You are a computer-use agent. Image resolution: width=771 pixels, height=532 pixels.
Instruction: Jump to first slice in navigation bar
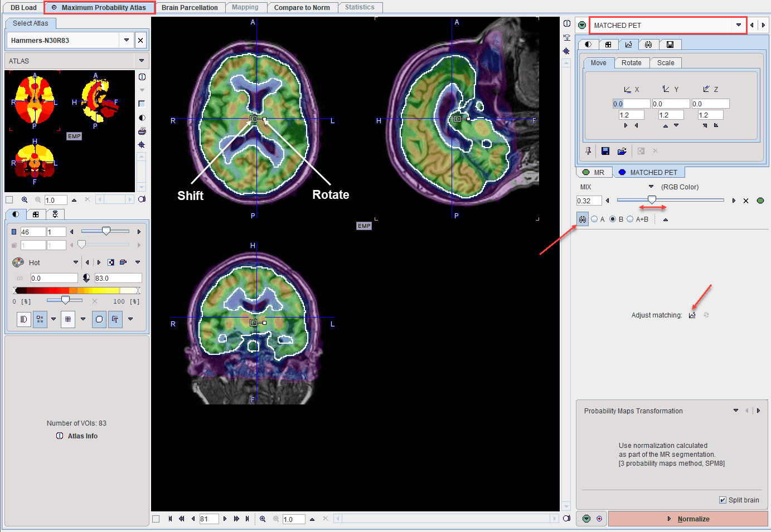[170, 519]
